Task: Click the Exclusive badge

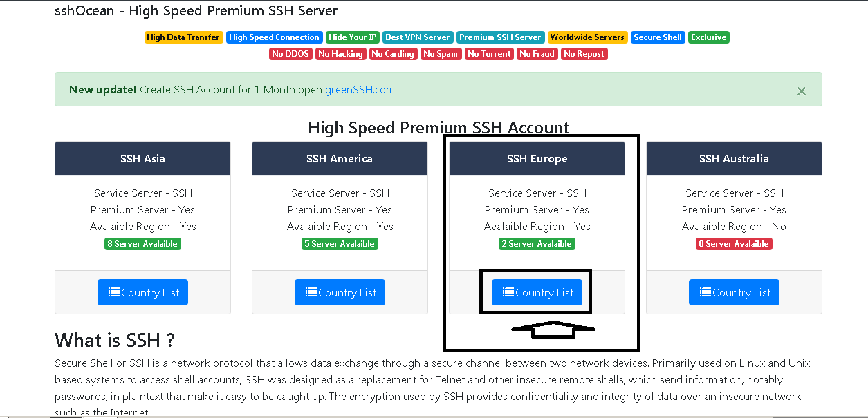Action: pos(709,37)
